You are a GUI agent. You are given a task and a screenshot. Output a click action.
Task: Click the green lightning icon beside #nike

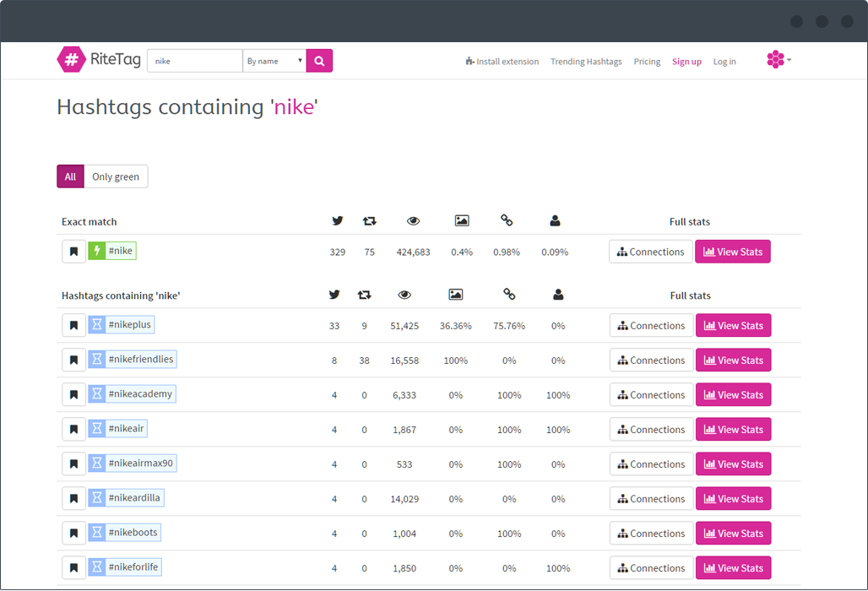coord(97,251)
